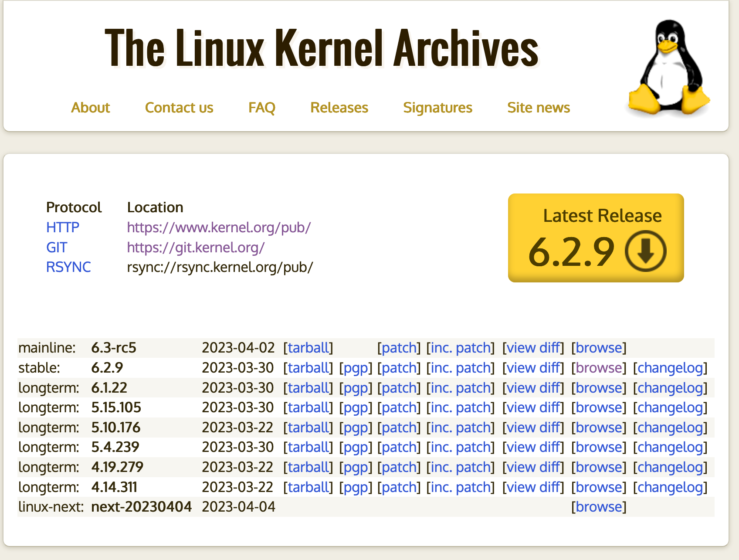Open pgp for longterm 4.19.279
The width and height of the screenshot is (739, 560).
point(356,467)
